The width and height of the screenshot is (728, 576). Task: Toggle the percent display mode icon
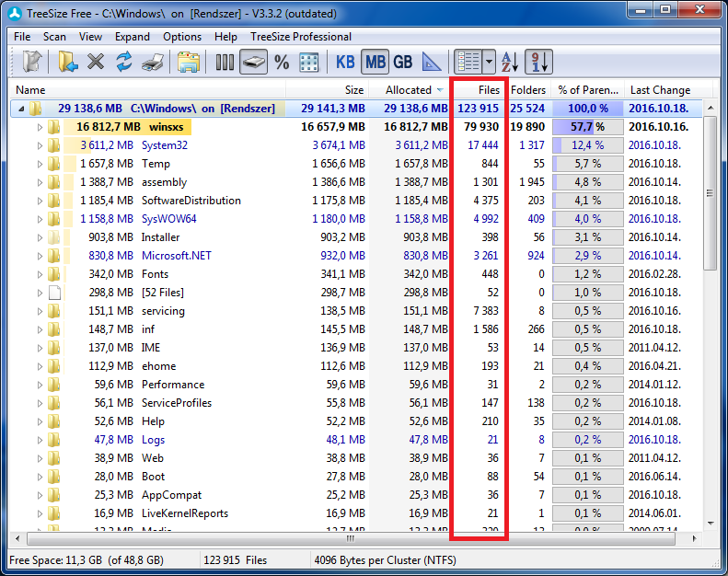click(x=282, y=63)
